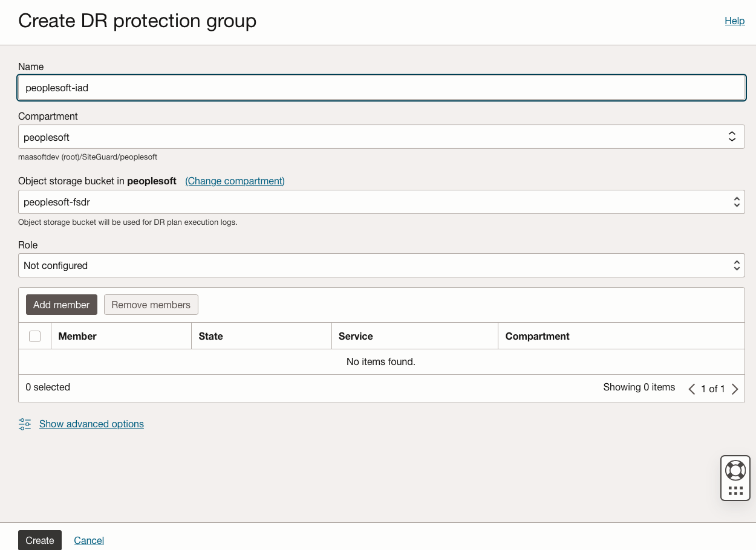The image size is (756, 550).
Task: Open the Compartment dropdown
Action: tap(381, 136)
